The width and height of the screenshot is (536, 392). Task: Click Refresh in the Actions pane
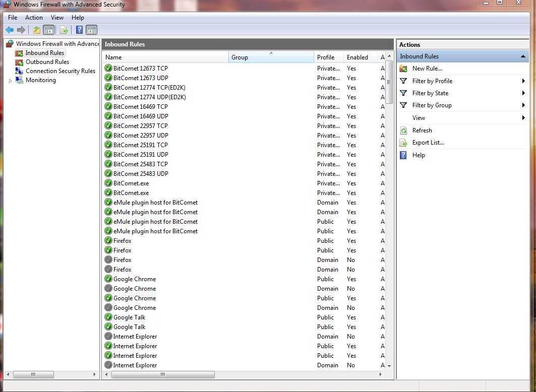coord(422,130)
